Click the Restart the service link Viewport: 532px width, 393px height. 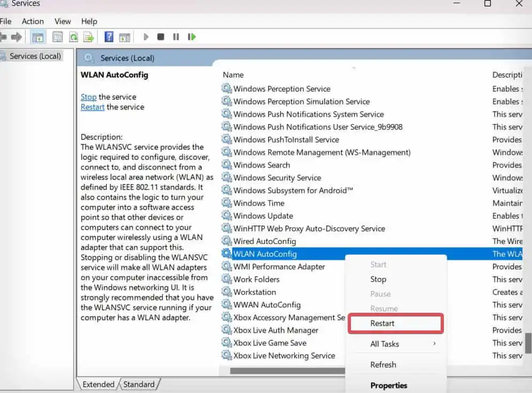[x=92, y=107]
